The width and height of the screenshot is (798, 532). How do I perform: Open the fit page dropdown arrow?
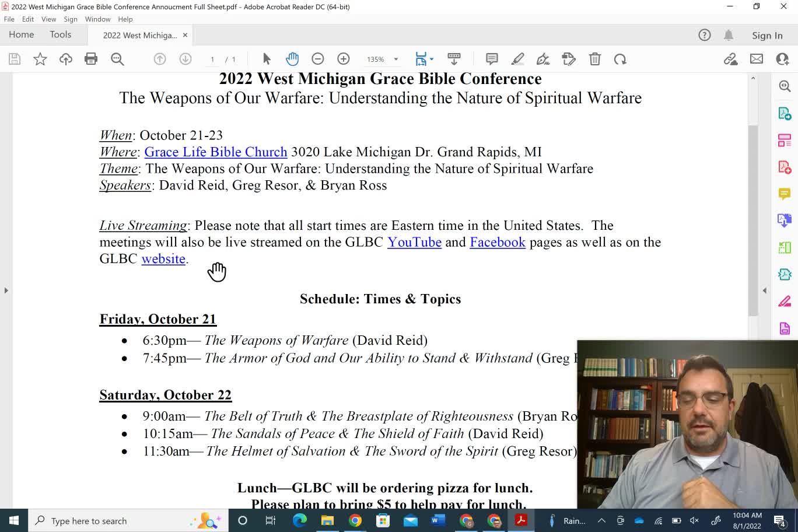tap(432, 59)
